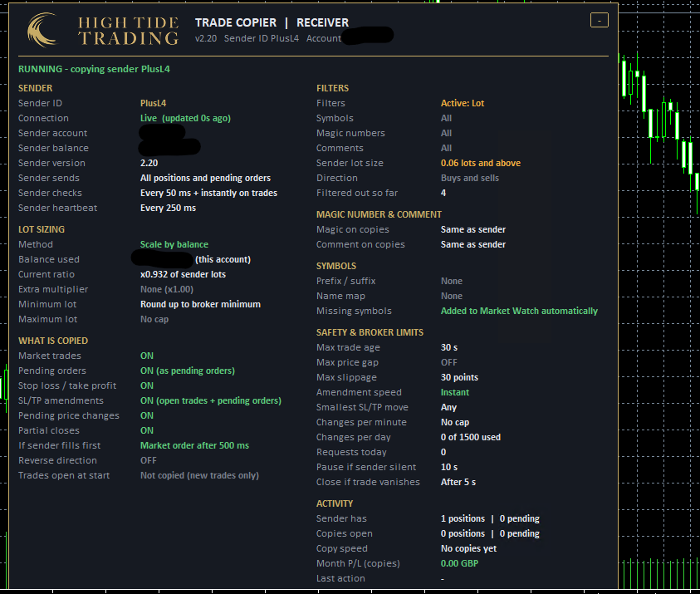Image resolution: width=700 pixels, height=594 pixels.
Task: Click the Max trade age '30 s' value
Action: click(x=449, y=347)
